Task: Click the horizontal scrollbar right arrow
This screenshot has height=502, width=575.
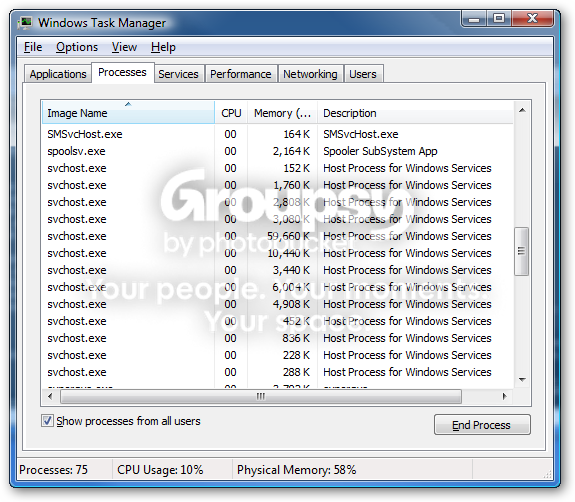Action: click(505, 396)
